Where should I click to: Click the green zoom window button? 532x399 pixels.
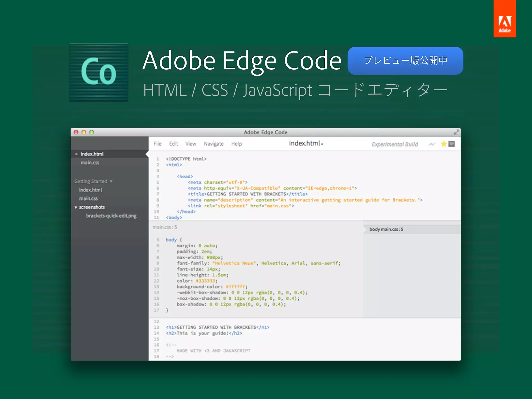click(91, 132)
